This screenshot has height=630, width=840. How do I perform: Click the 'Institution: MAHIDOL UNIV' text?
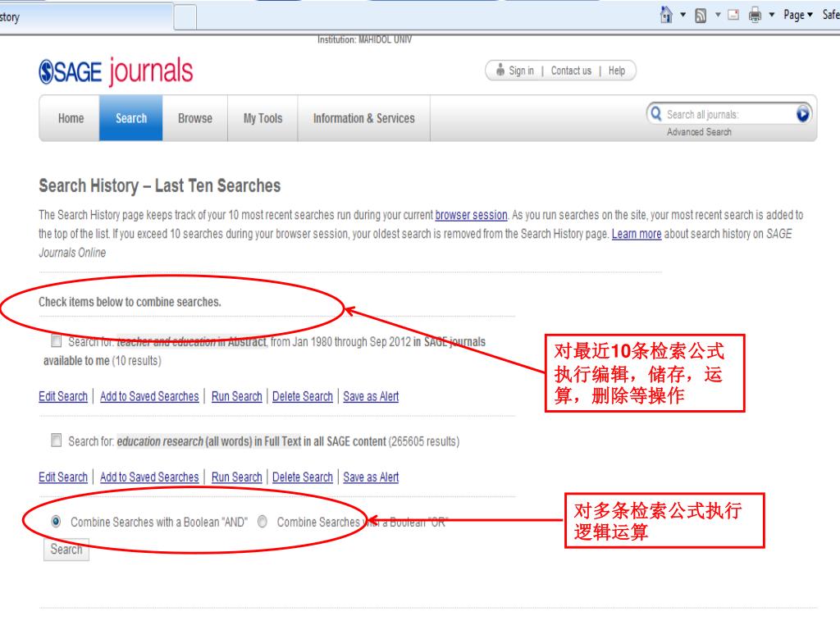coord(364,39)
